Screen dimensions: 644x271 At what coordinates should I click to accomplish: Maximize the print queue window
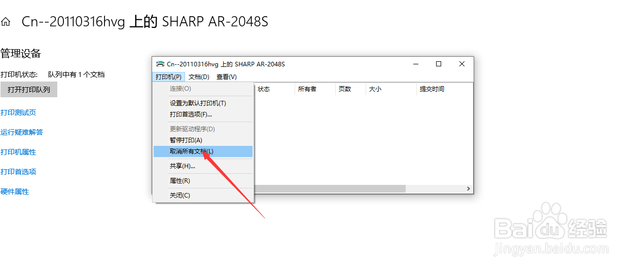[x=439, y=64]
